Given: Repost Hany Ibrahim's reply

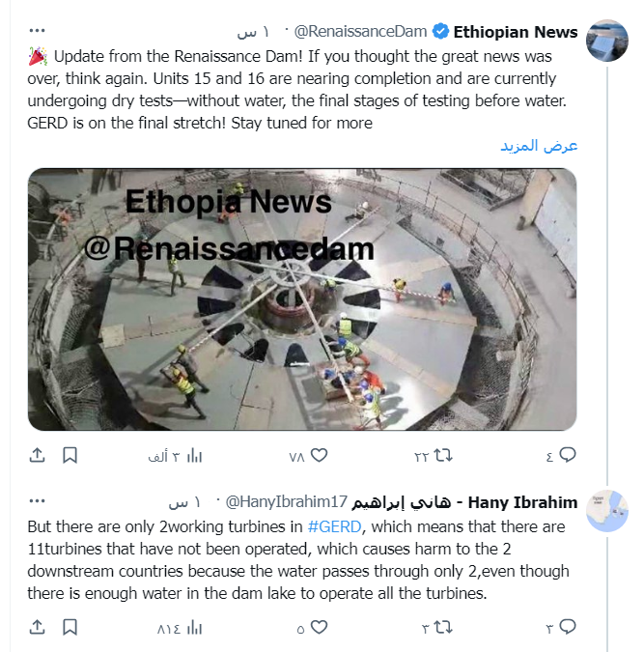Looking at the screenshot, I should (x=443, y=627).
